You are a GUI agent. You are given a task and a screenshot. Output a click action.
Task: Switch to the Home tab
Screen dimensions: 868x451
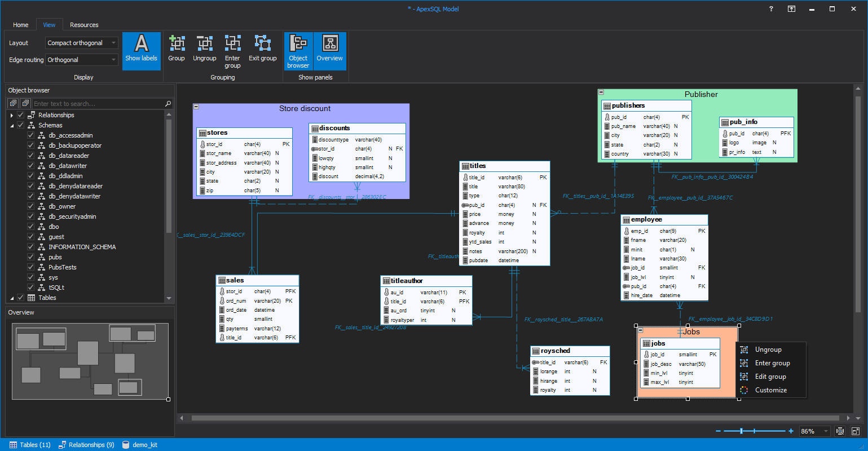21,25
